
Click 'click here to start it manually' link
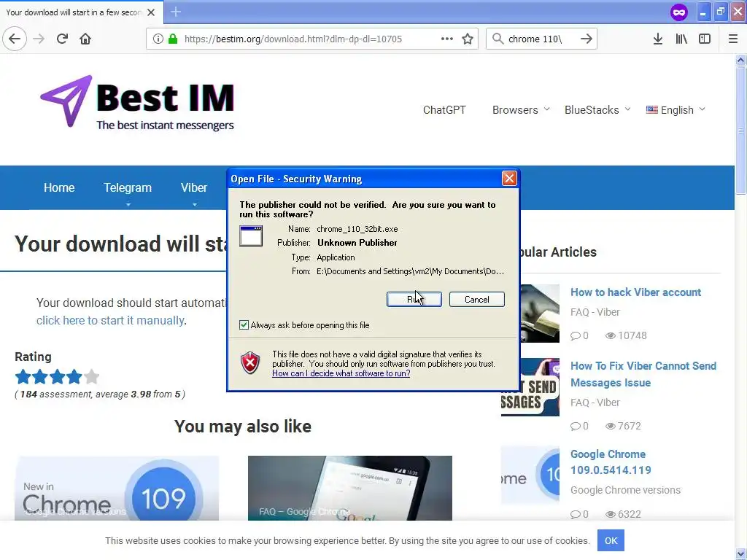(x=110, y=321)
